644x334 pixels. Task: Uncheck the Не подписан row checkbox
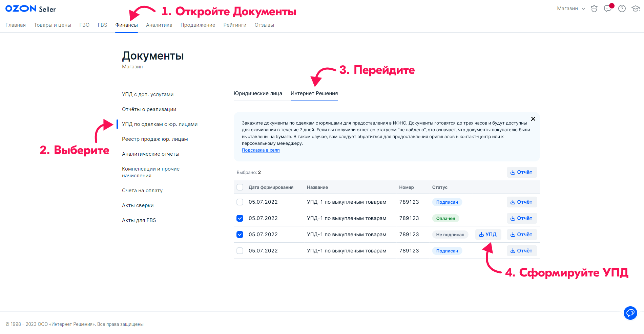point(240,235)
